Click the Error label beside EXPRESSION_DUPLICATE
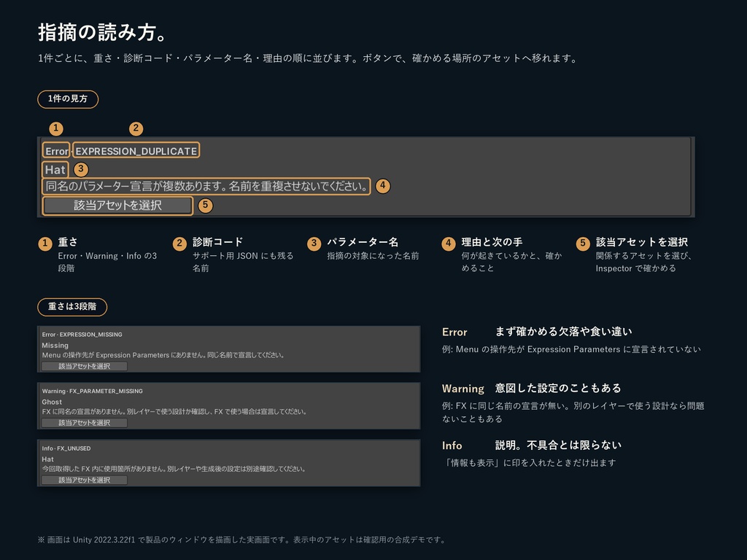The width and height of the screenshot is (747, 560). point(57,151)
